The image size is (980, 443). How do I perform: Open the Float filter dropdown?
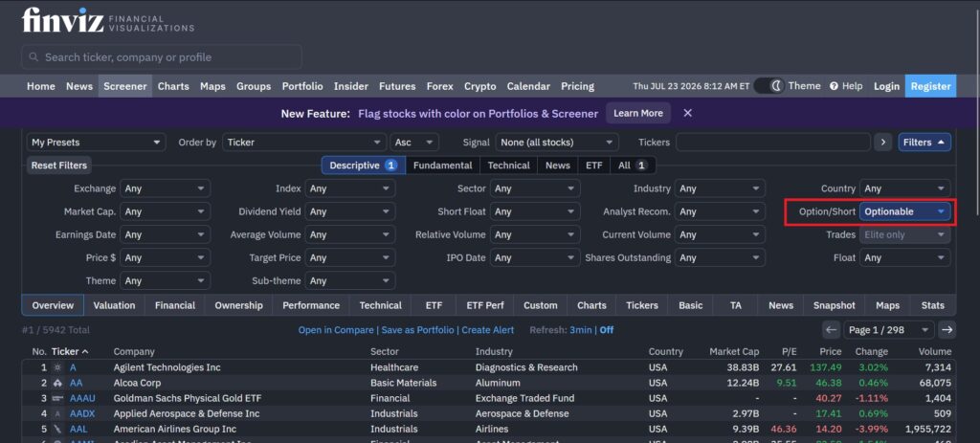click(905, 257)
